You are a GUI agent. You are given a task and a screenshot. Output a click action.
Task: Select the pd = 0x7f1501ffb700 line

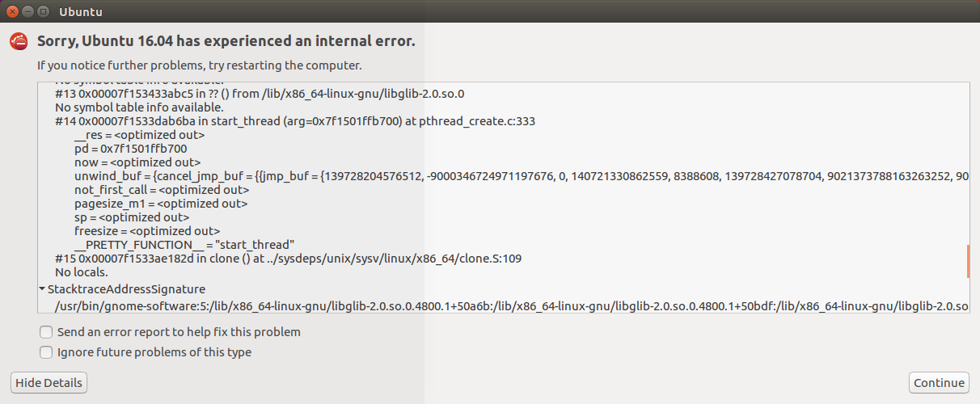(x=131, y=149)
